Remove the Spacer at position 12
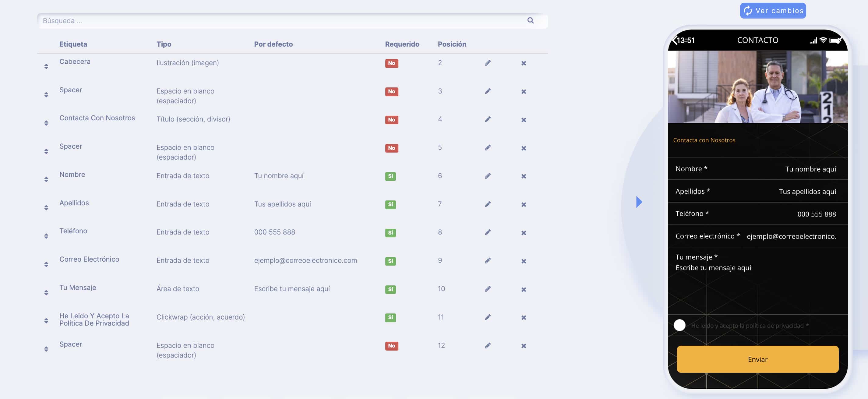 tap(524, 346)
